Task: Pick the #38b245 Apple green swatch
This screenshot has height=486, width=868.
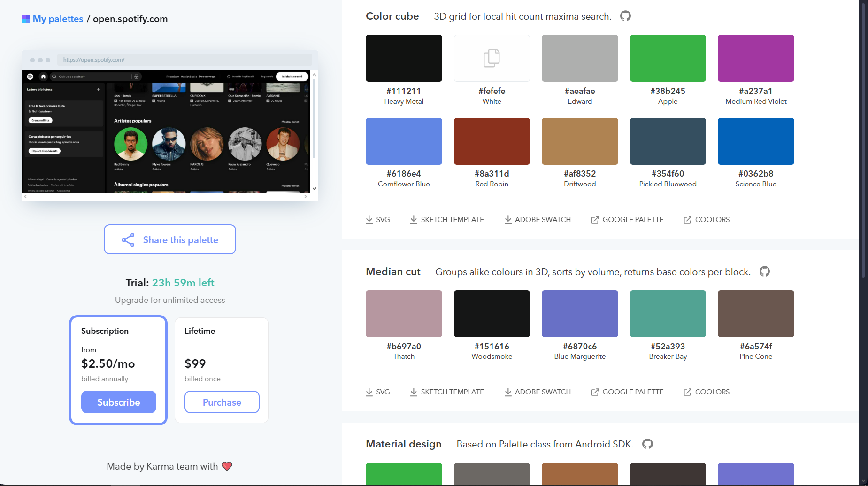Action: pyautogui.click(x=668, y=58)
